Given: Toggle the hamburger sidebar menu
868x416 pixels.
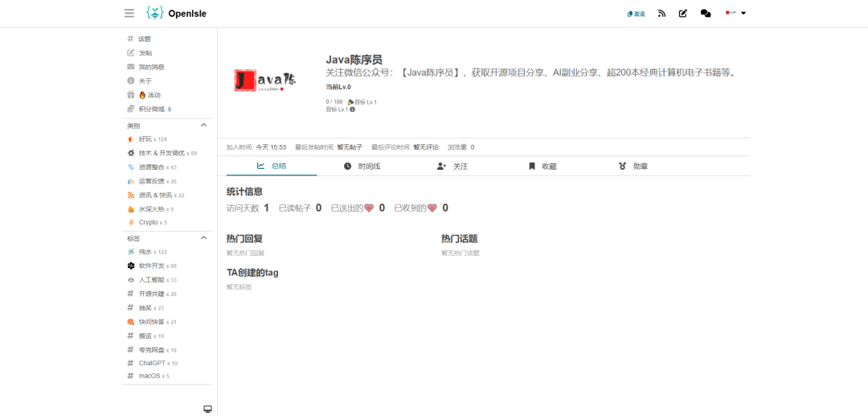Looking at the screenshot, I should [129, 13].
